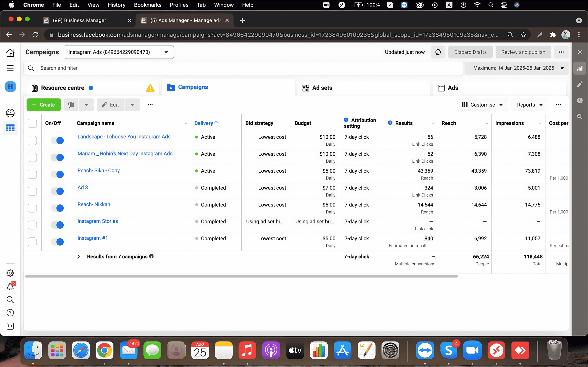Open the Reach- Nikkah campaign link
Screen dimensions: 588x367
tap(94, 204)
